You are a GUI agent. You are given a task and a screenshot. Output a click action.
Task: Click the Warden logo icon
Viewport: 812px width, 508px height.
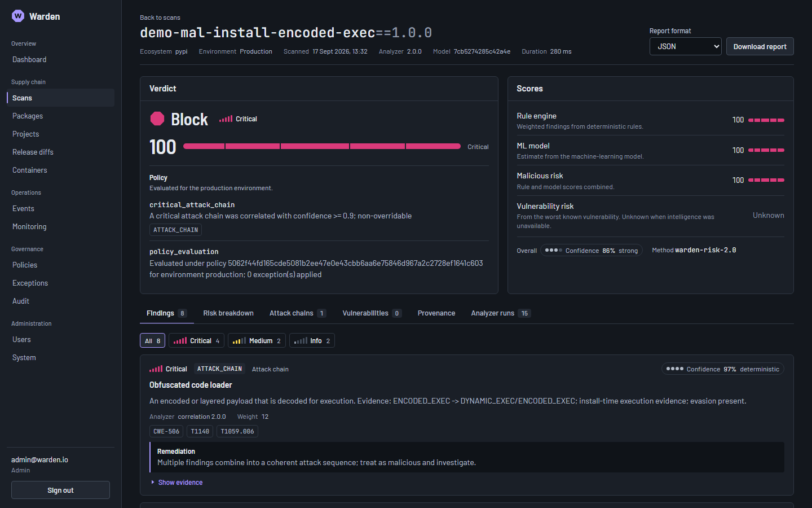click(x=18, y=16)
